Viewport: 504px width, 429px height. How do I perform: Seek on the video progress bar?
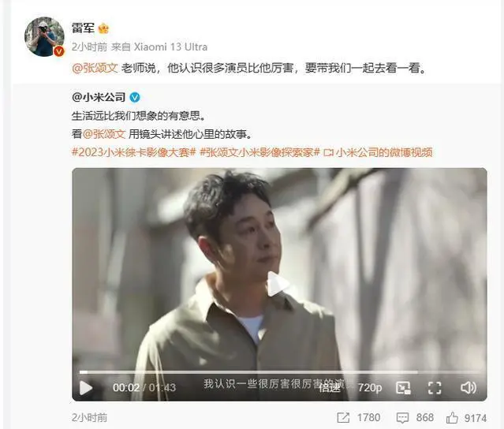click(x=279, y=372)
